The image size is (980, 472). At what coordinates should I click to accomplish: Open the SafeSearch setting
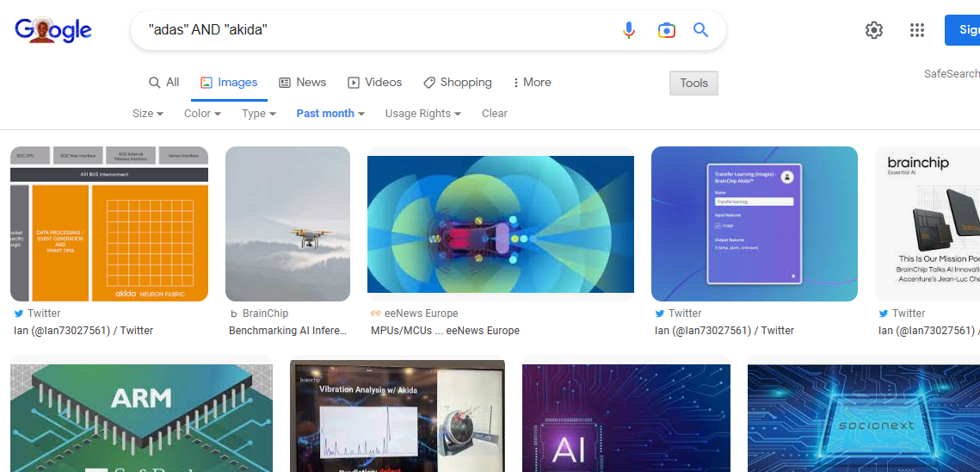[952, 74]
